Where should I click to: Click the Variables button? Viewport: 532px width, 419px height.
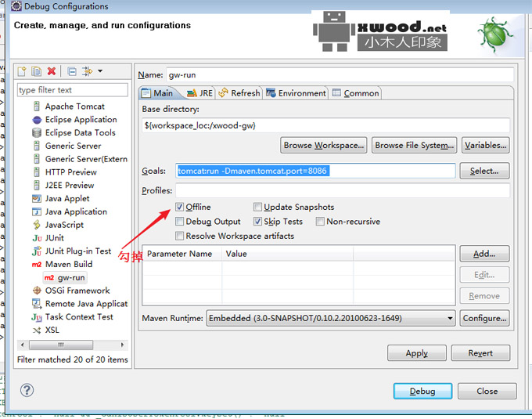[x=486, y=146]
